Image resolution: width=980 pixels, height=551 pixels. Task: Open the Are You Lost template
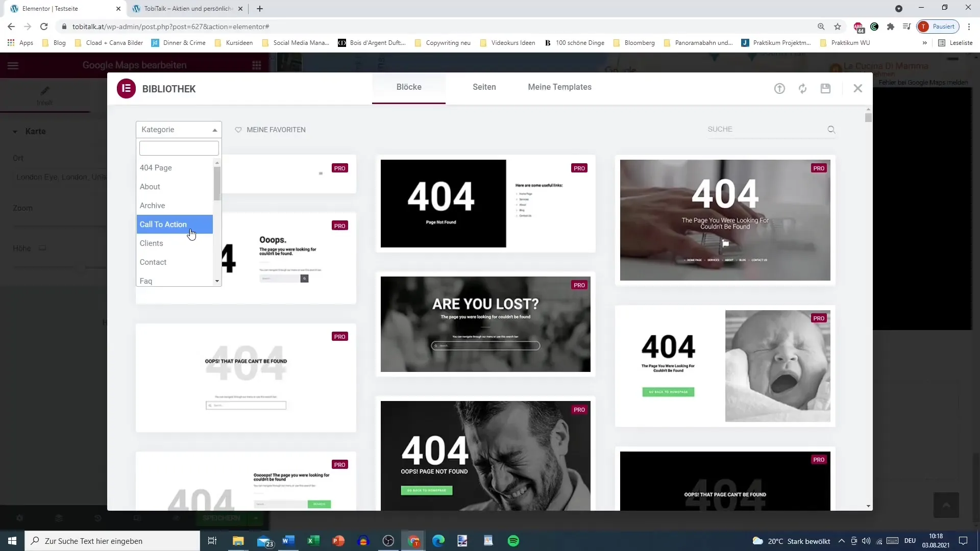pyautogui.click(x=485, y=324)
